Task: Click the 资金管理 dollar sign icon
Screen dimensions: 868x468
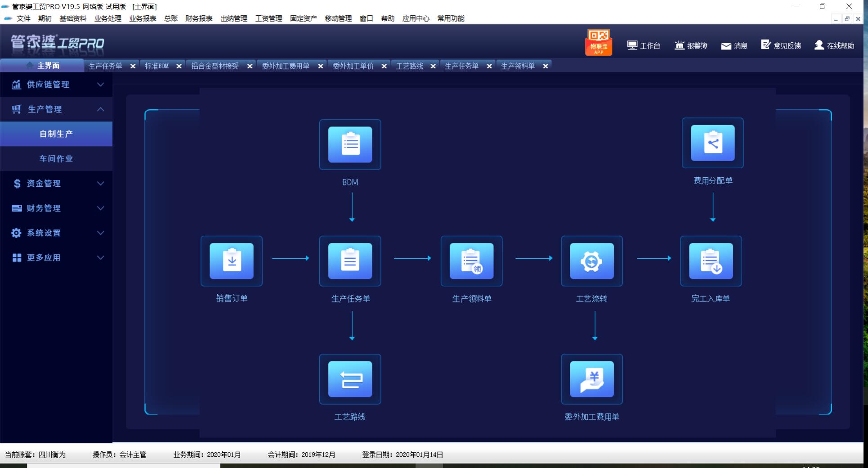Action: click(x=17, y=183)
